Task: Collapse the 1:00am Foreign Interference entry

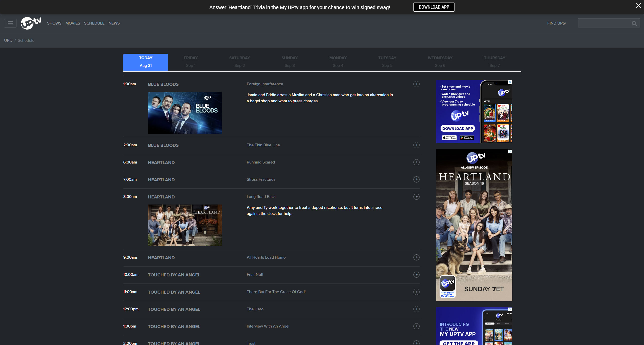Action: coord(416,84)
